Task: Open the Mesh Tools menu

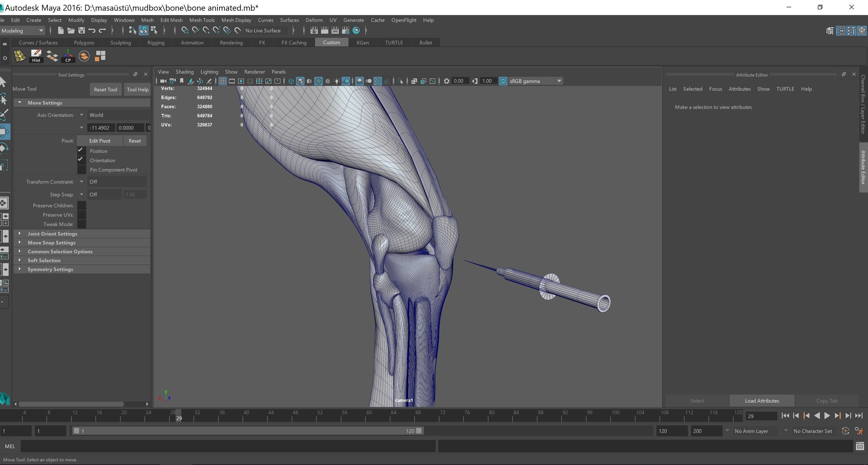Action: [202, 20]
